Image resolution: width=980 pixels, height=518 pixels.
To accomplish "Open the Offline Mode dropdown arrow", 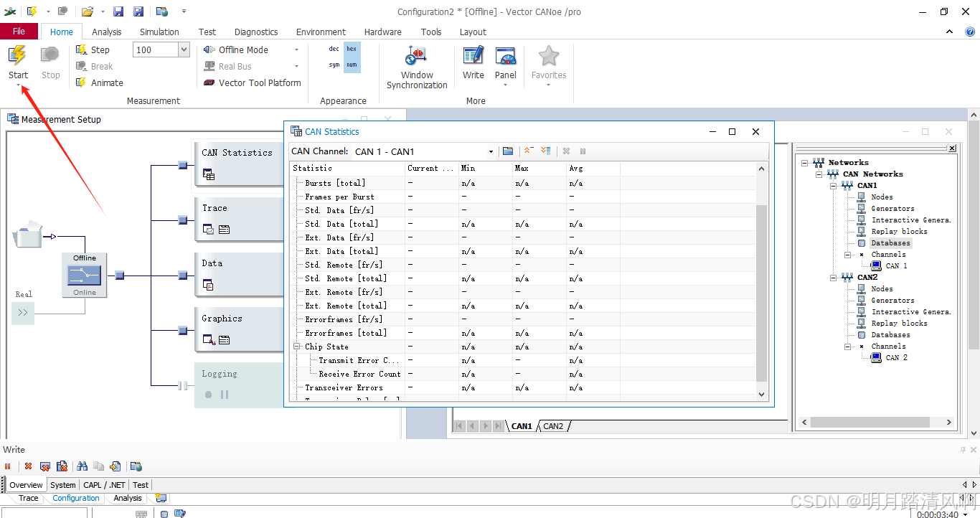I will click(x=297, y=50).
